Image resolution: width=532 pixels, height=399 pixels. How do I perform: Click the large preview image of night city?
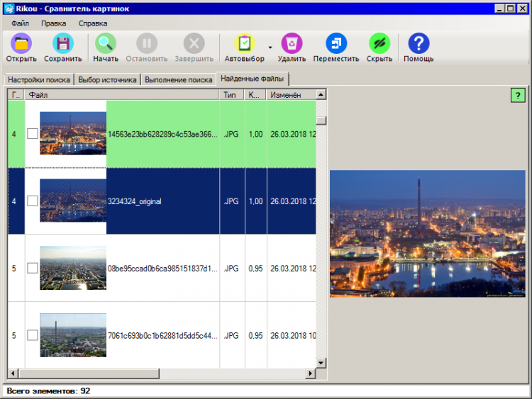[x=428, y=234]
